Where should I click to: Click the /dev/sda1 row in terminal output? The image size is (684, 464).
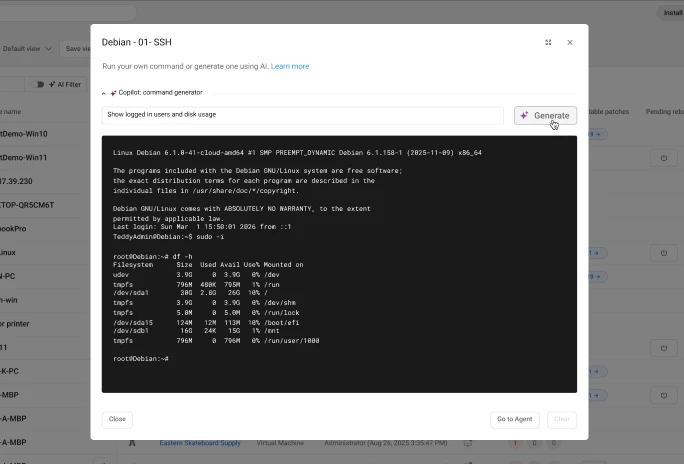190,293
